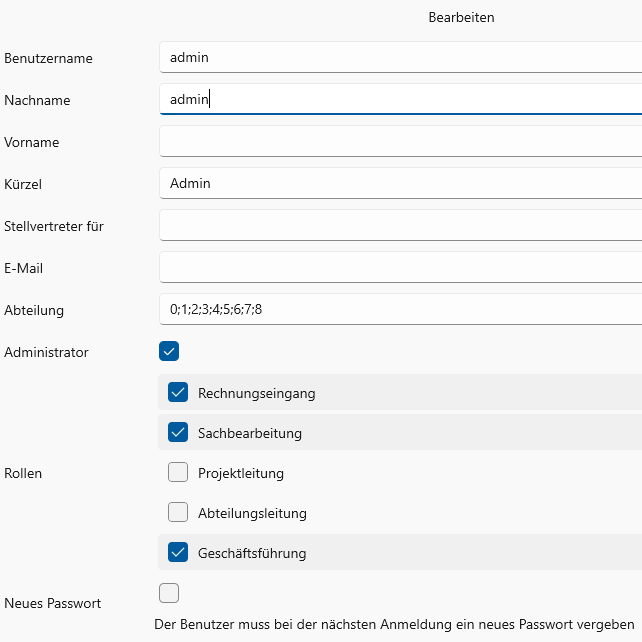This screenshot has width=642, height=642.
Task: Click the Geschäftsführung role label
Action: pyautogui.click(x=252, y=554)
